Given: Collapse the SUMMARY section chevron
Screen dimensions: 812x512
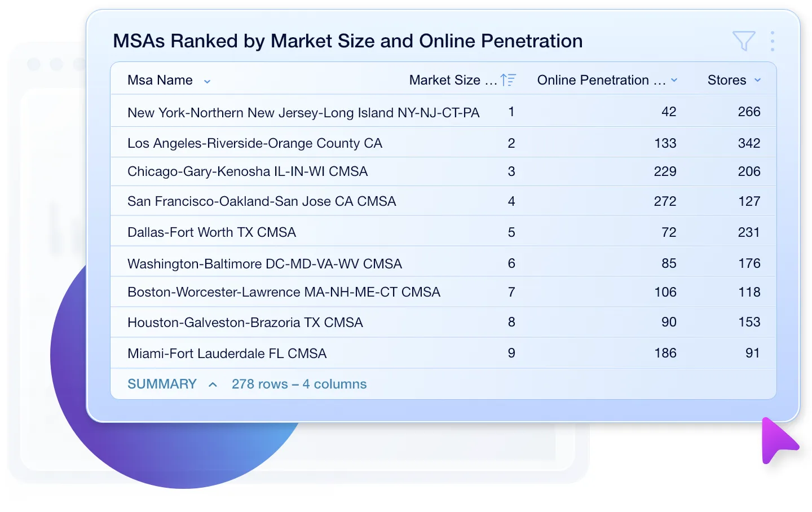Looking at the screenshot, I should click(x=213, y=384).
